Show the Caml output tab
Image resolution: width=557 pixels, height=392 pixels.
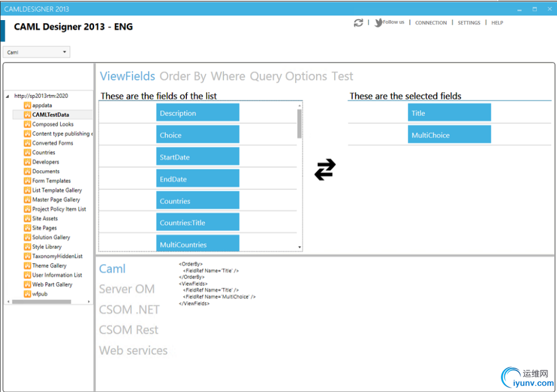(112, 269)
